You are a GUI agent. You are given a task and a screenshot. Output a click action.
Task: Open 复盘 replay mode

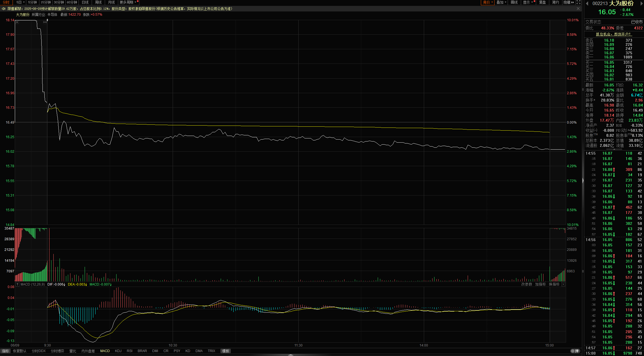(542, 2)
